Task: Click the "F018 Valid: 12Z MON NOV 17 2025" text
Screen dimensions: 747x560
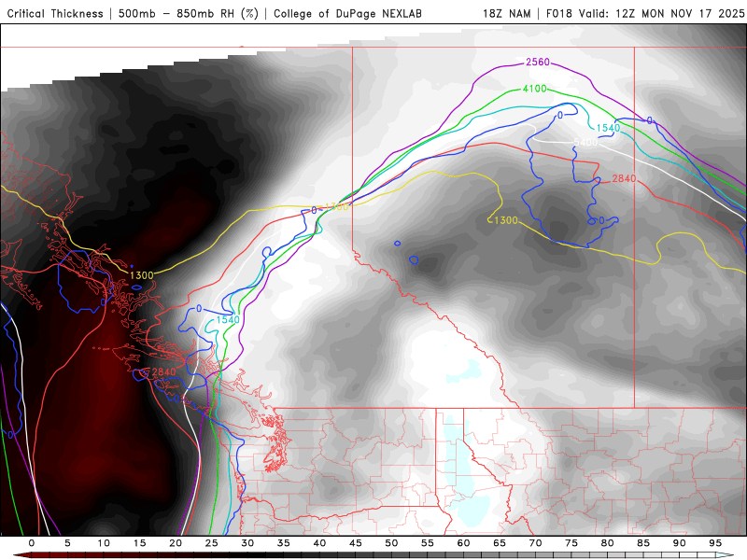Action: [x=645, y=13]
